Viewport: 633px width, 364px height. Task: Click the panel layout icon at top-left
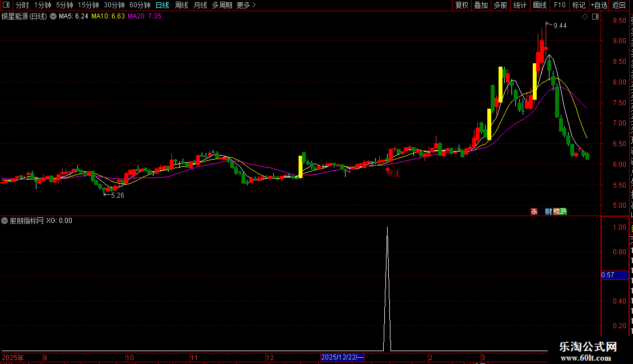(x=6, y=5)
